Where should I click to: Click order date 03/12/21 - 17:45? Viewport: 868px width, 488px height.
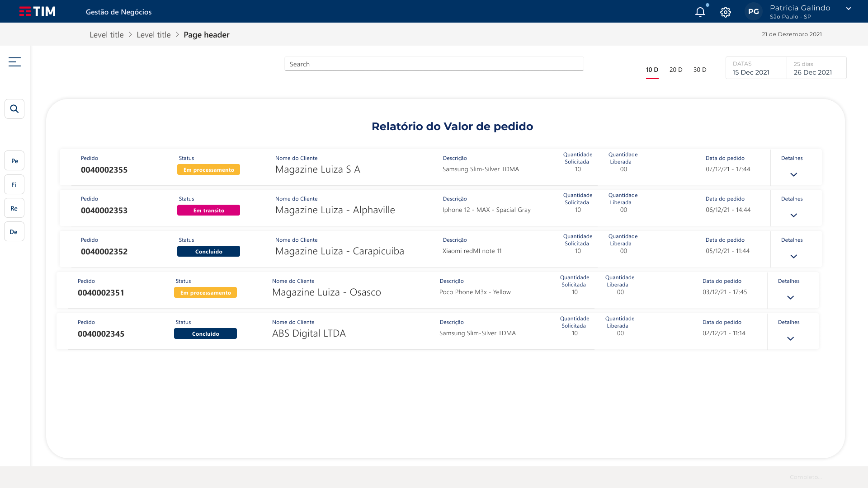pyautogui.click(x=725, y=292)
